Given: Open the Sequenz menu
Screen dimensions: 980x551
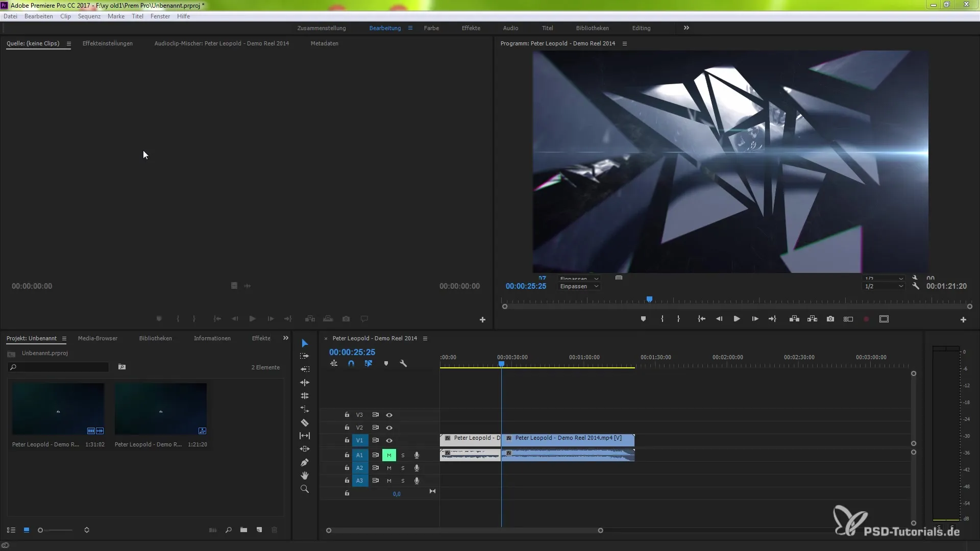Looking at the screenshot, I should 89,16.
